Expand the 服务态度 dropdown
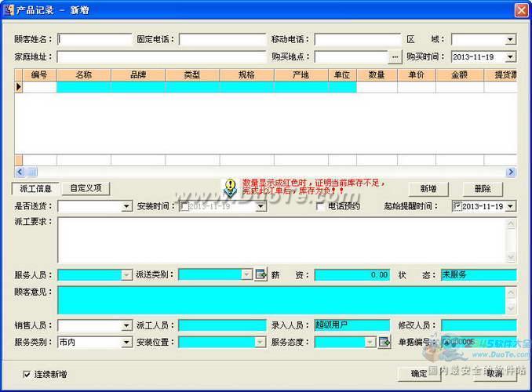 pyautogui.click(x=370, y=343)
